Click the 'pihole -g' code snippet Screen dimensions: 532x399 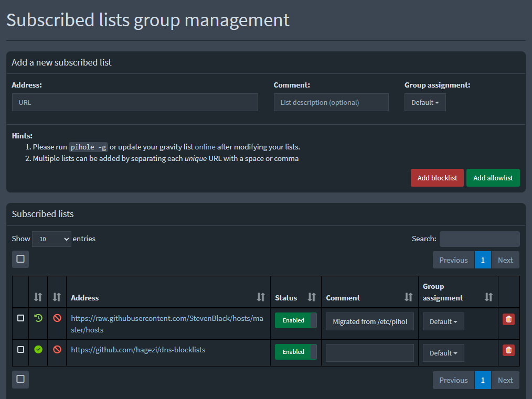88,147
